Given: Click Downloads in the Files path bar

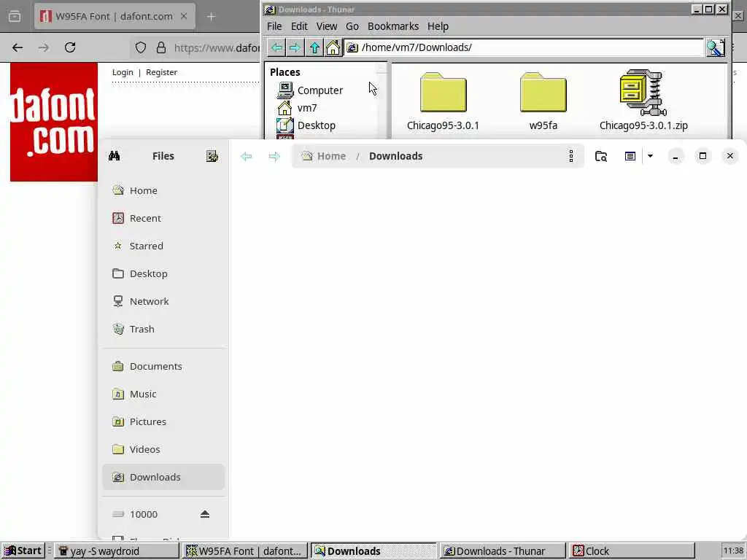Looking at the screenshot, I should [396, 156].
